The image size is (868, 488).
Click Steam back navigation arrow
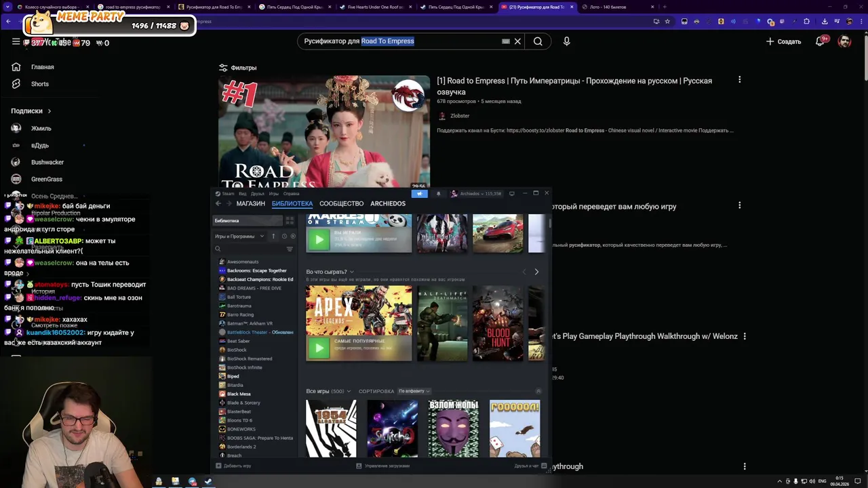218,203
